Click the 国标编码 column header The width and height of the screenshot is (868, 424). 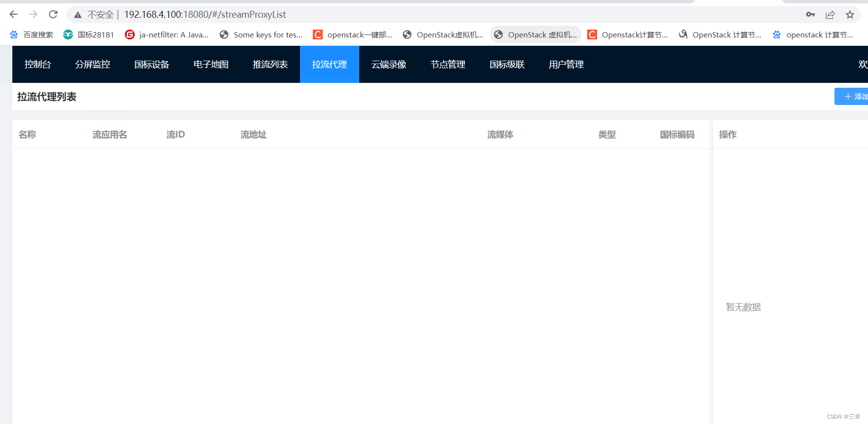tap(677, 135)
